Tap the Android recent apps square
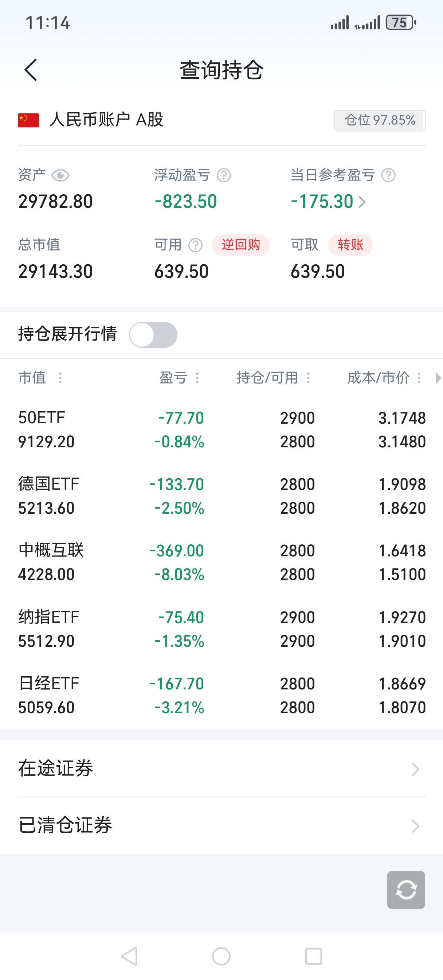 pyautogui.click(x=314, y=956)
